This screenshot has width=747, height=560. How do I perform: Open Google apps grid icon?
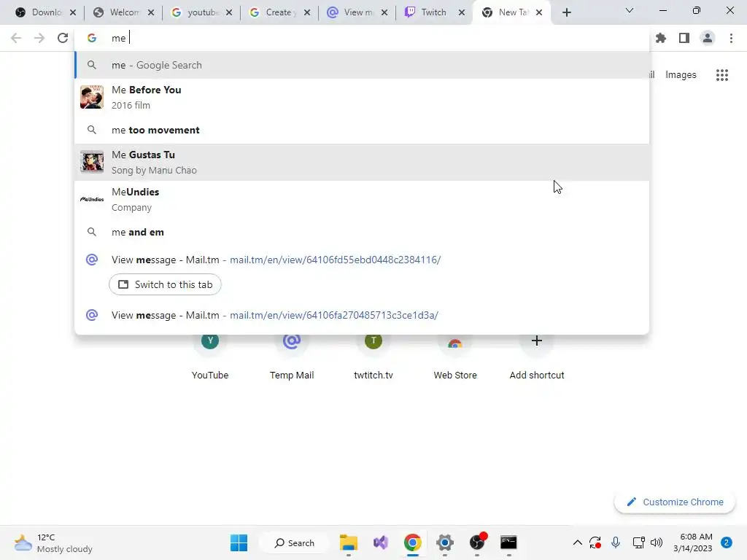(x=722, y=75)
